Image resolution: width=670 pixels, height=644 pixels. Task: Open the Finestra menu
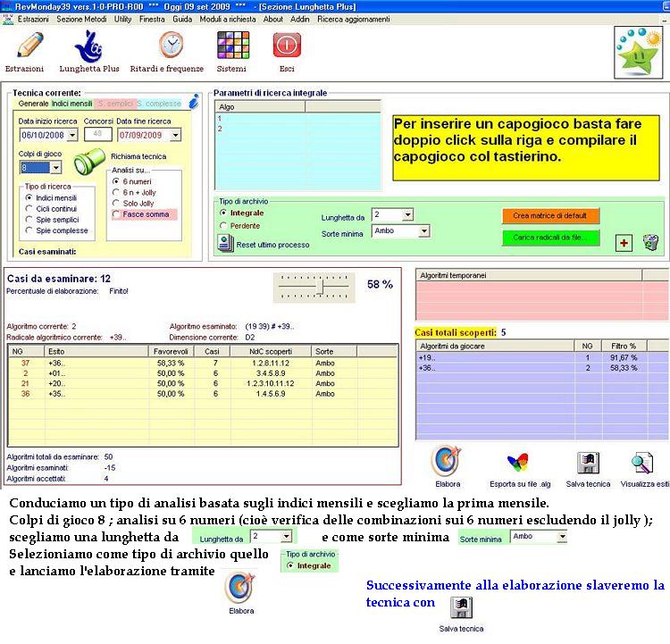pyautogui.click(x=152, y=20)
